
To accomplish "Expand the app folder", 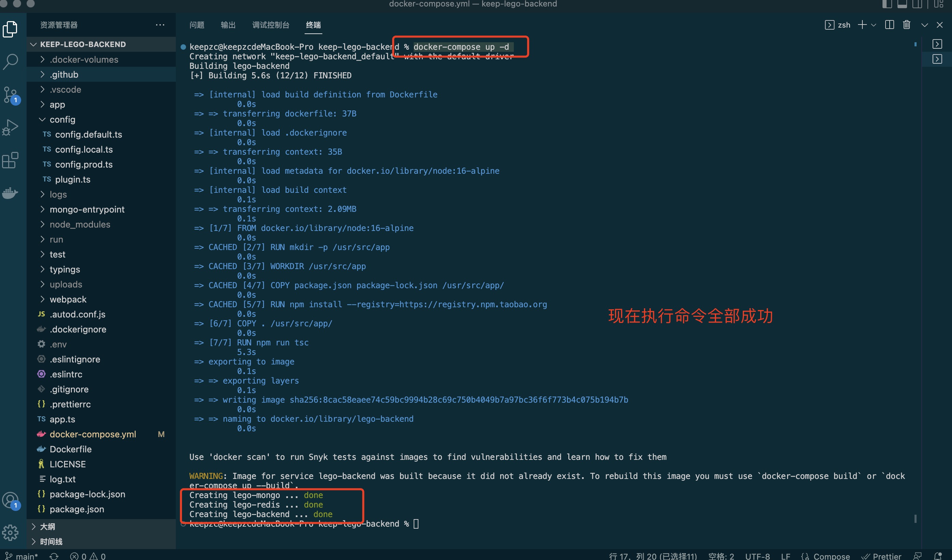I will (101, 105).
